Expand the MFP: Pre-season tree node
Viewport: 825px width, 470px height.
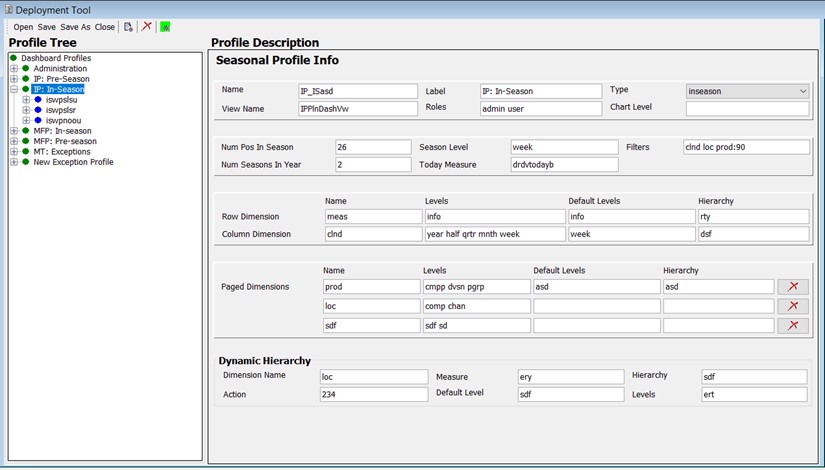tap(14, 141)
